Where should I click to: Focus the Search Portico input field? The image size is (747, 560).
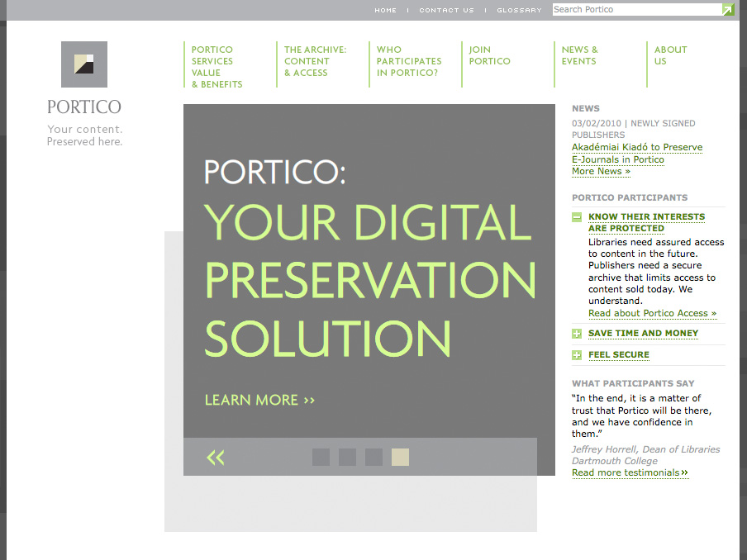click(637, 10)
